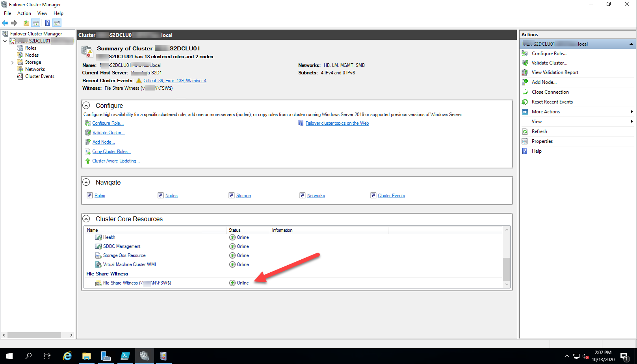The height and width of the screenshot is (364, 637).
Task: Click View Validation Report action
Action: (555, 72)
